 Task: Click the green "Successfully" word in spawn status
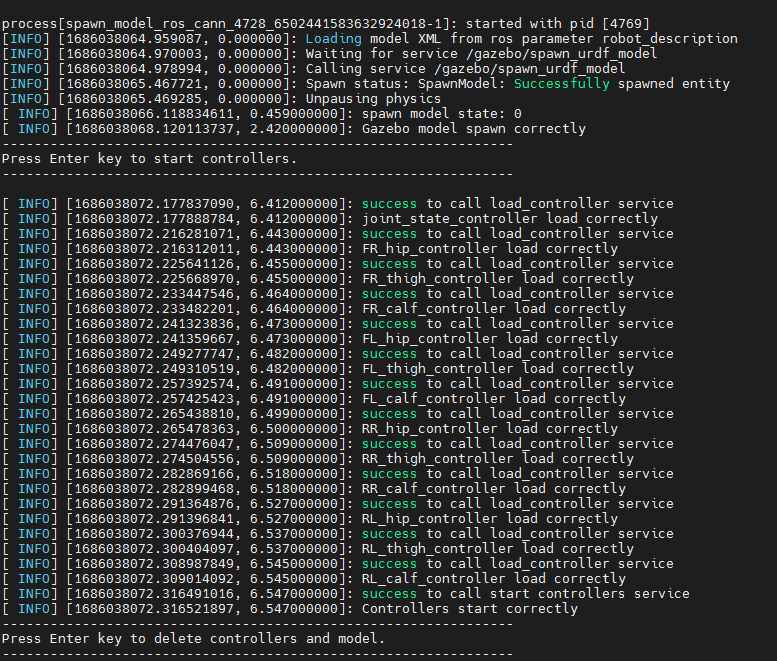[561, 84]
